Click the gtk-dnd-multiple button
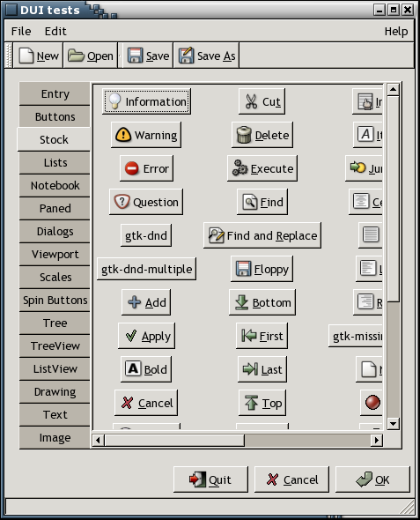Image resolution: width=420 pixels, height=520 pixels. (x=146, y=269)
